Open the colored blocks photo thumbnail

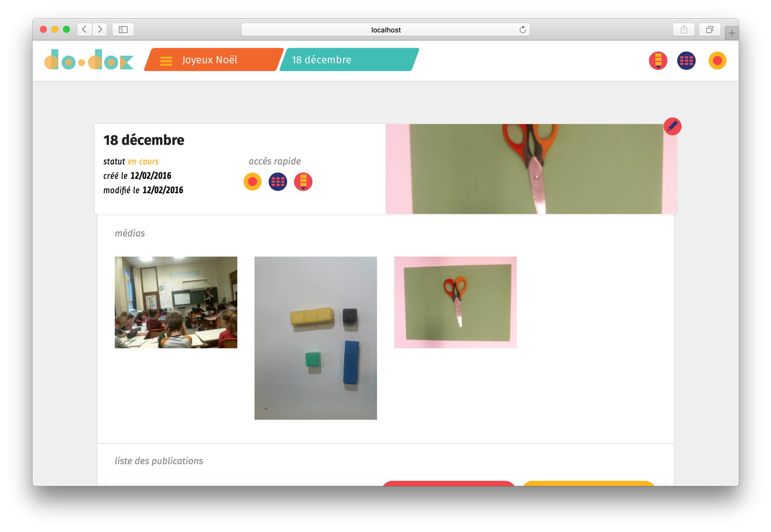(x=316, y=338)
